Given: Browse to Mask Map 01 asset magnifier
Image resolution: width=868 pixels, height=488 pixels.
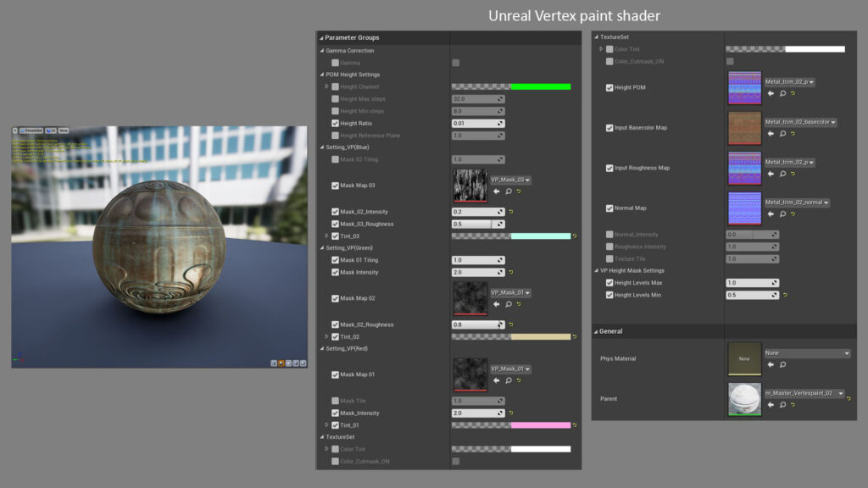Looking at the screenshot, I should (509, 380).
